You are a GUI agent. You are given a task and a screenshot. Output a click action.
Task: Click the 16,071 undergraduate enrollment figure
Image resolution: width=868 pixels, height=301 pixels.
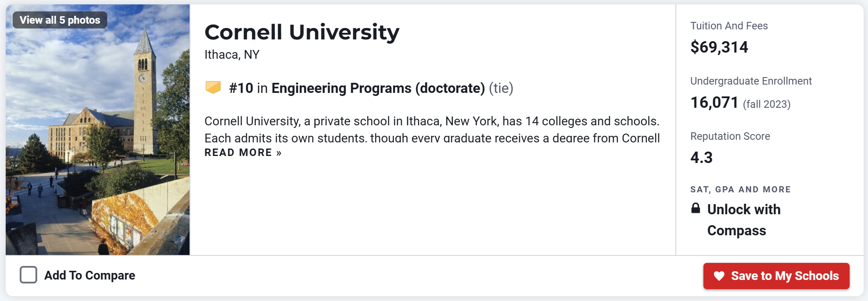click(714, 103)
